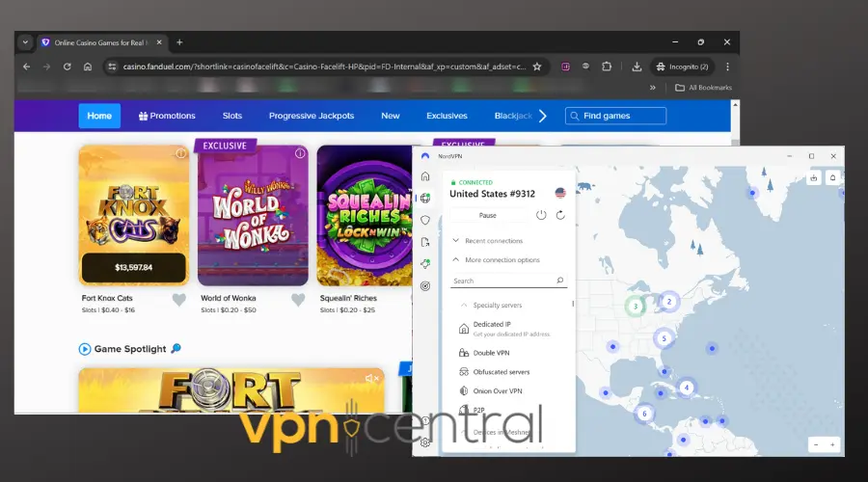This screenshot has width=868, height=482.
Task: Open NordVPN target icon in sidebar
Action: coord(425,286)
